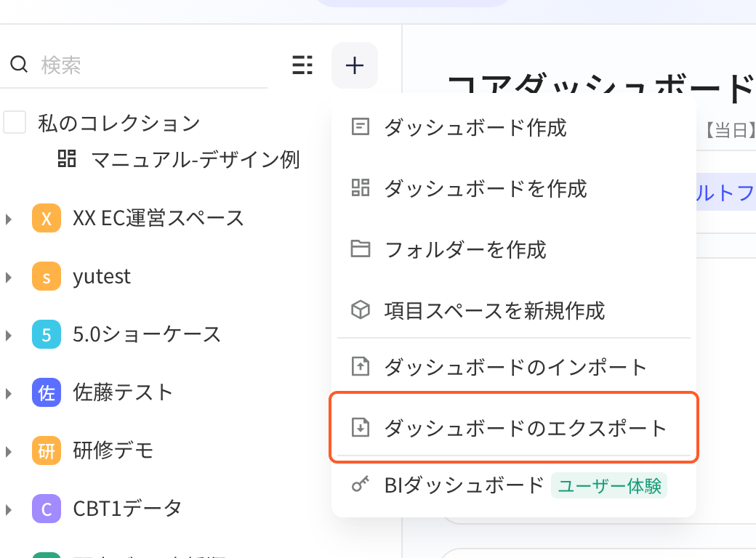Choose 項目スペースを新規作成 menu item

click(x=514, y=310)
